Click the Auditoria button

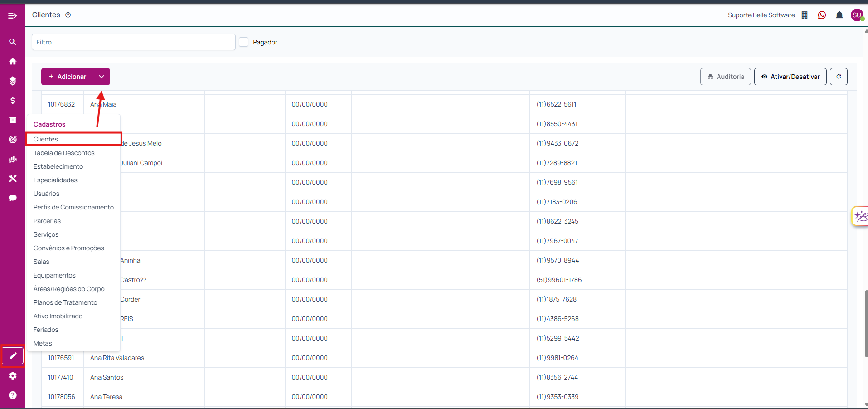pos(725,77)
